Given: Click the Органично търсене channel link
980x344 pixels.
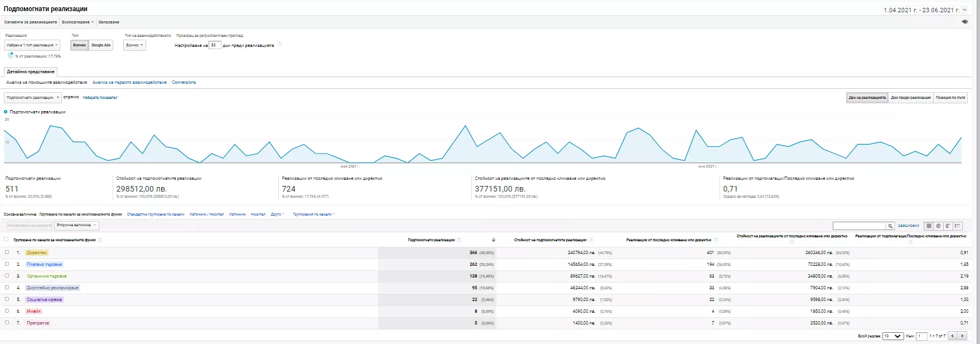Looking at the screenshot, I should tap(47, 276).
